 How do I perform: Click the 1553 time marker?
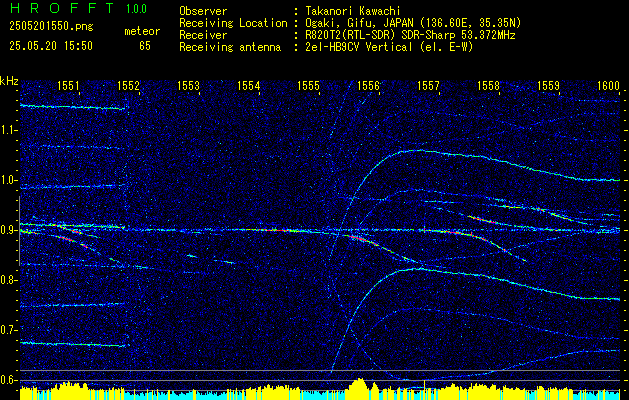pos(189,85)
